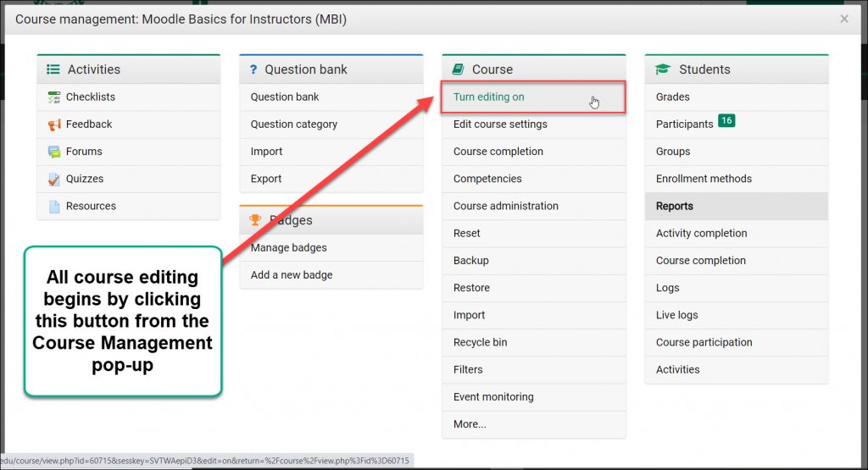Click the Students graduation cap icon
The height and width of the screenshot is (470, 868).
click(663, 69)
